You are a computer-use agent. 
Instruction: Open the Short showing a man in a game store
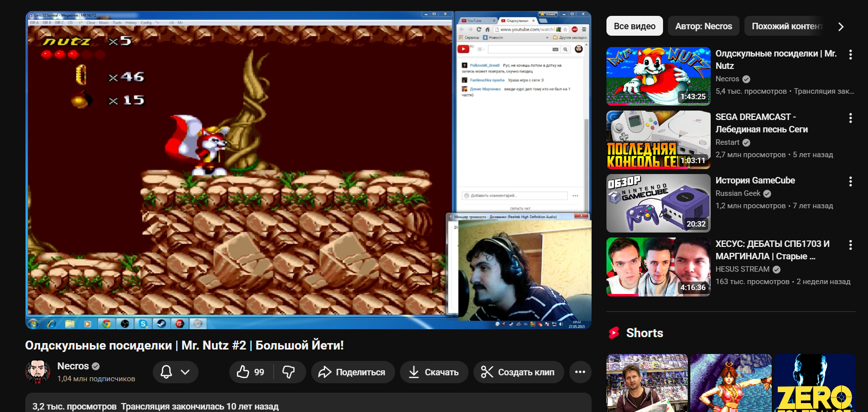[647, 383]
